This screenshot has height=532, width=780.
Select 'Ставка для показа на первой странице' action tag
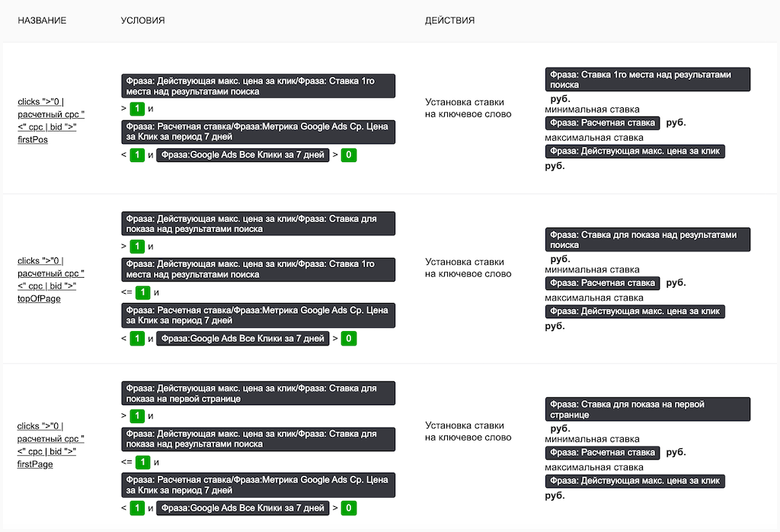(x=647, y=409)
